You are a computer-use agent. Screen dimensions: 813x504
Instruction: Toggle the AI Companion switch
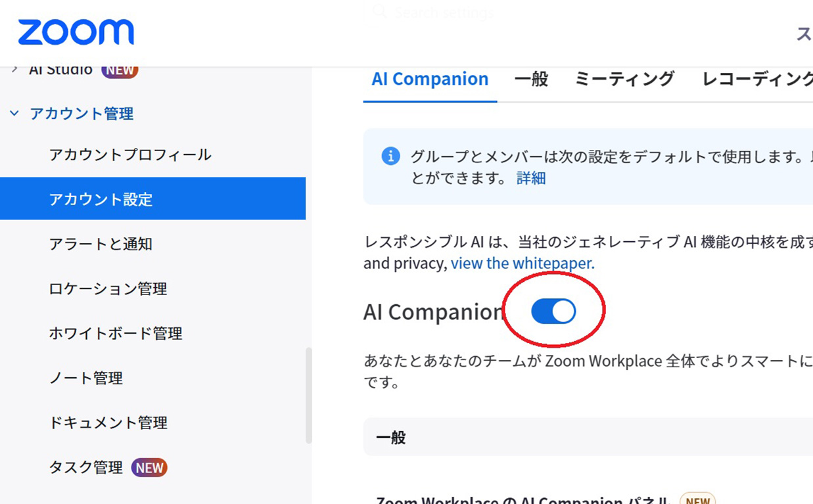(x=553, y=311)
